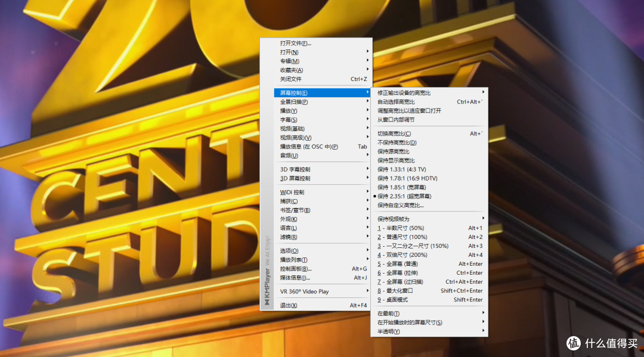This screenshot has width=644, height=357.
Task: Click 退出(X) to quit player
Action: tap(323, 305)
